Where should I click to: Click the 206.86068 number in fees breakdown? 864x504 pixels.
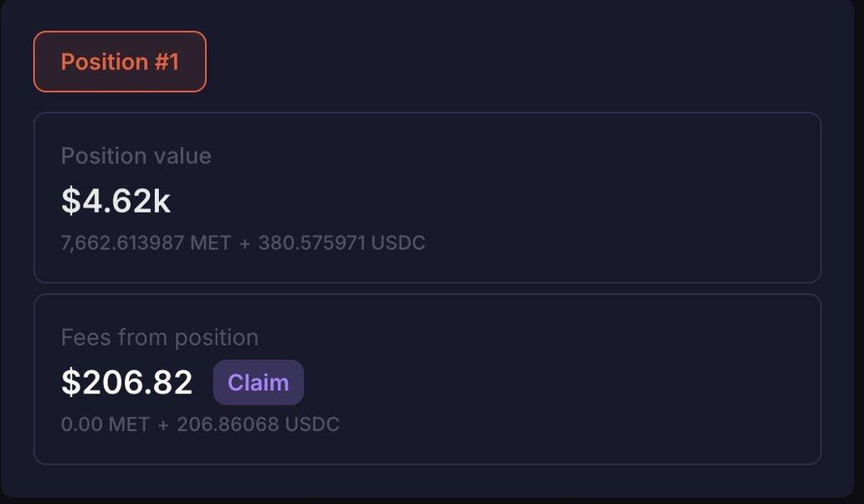coord(228,424)
